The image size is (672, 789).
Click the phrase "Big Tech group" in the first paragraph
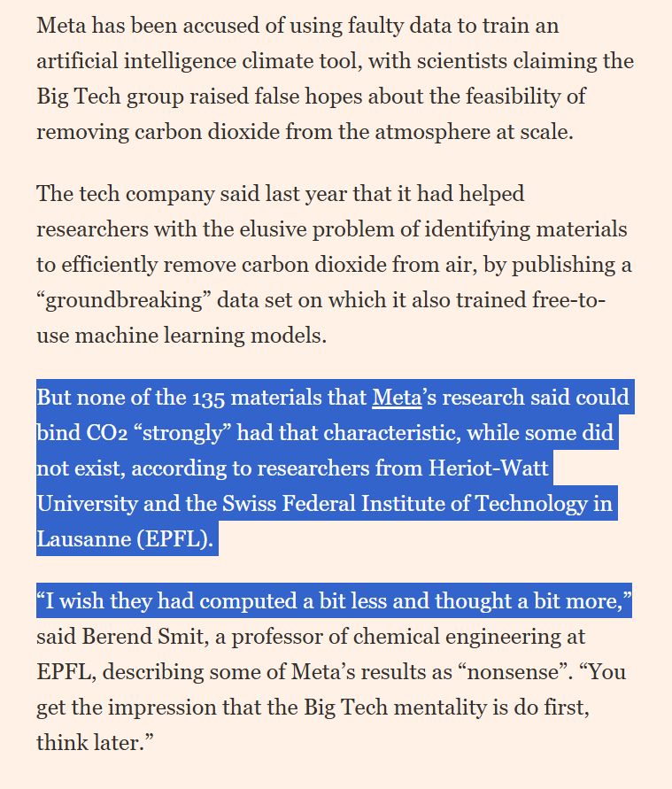click(x=109, y=97)
